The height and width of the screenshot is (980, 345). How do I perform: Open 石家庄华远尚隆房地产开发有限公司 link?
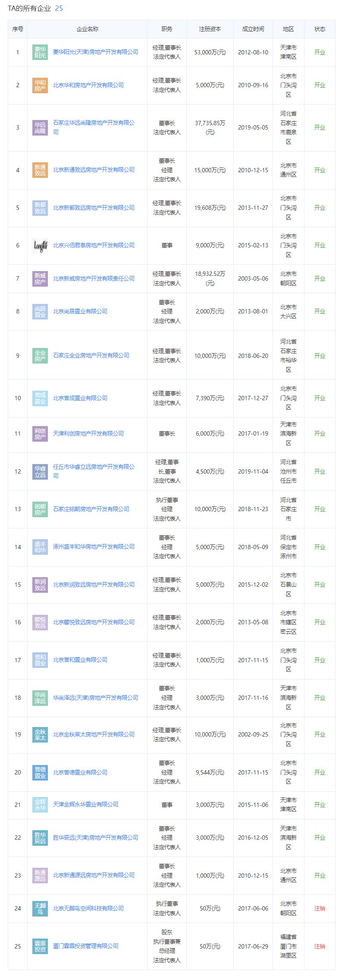tap(94, 127)
